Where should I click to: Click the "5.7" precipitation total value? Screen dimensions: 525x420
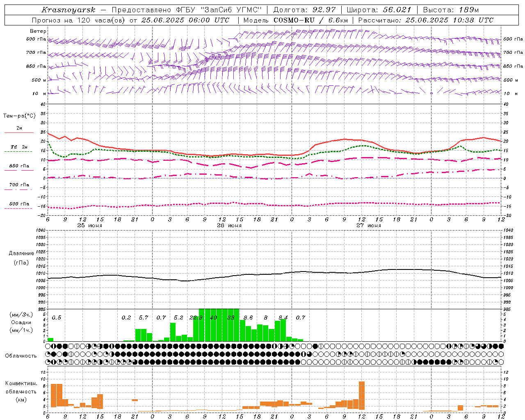(144, 318)
